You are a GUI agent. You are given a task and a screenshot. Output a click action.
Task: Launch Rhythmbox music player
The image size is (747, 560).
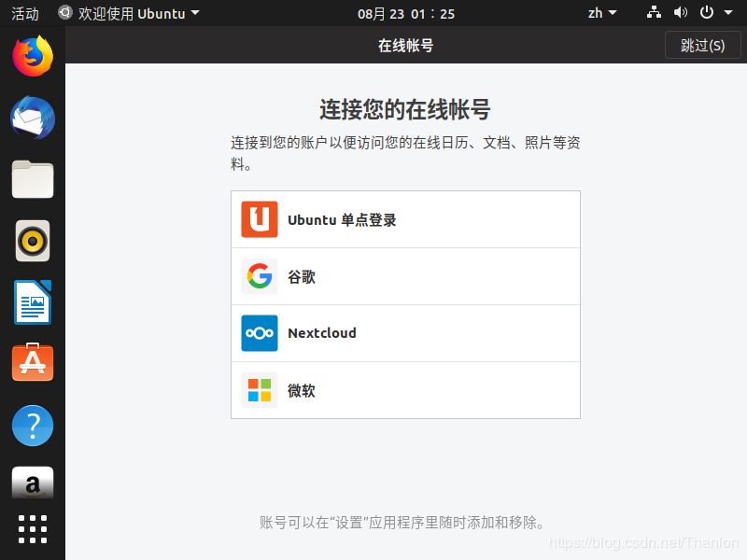[x=33, y=241]
